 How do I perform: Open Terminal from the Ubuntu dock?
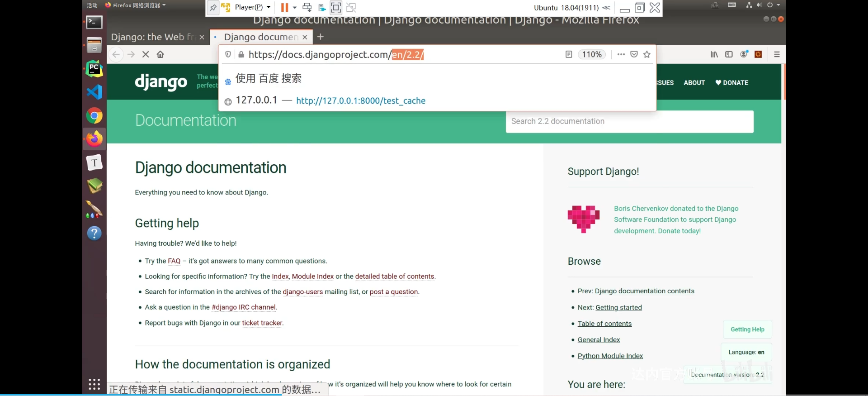[94, 22]
